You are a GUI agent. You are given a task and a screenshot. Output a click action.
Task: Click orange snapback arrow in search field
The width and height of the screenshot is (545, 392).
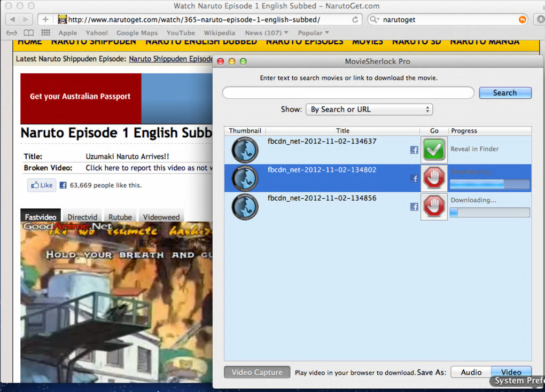tap(522, 19)
